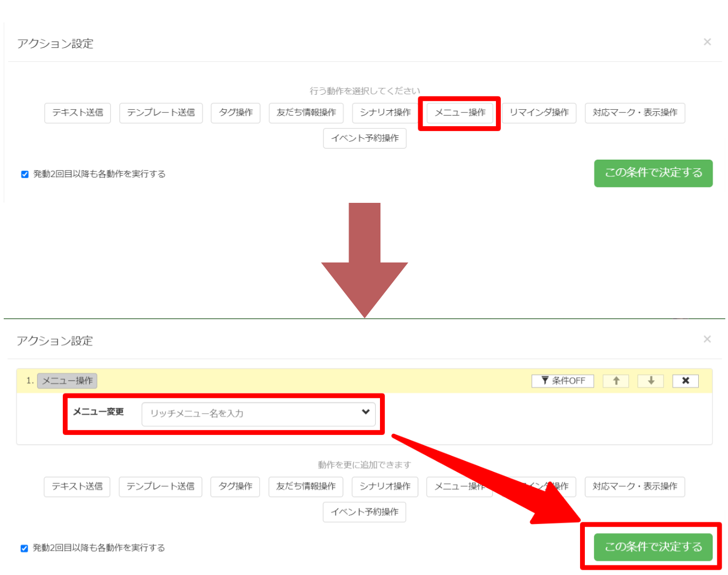
Task: Toggle 発動2回目以降も各動作を実行する checkbox in lower dialog
Action: point(24,548)
